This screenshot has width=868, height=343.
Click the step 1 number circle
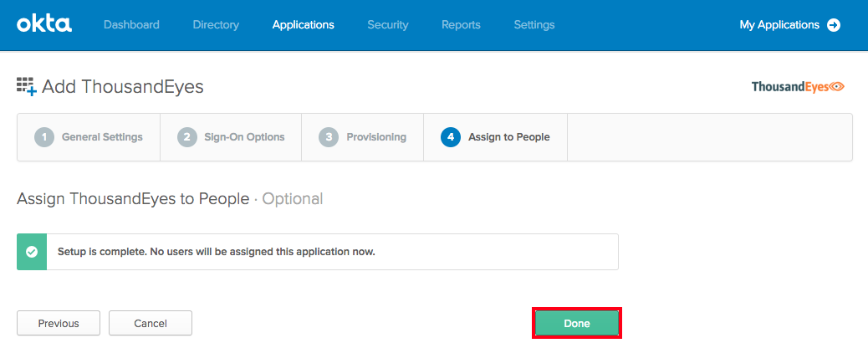[44, 137]
